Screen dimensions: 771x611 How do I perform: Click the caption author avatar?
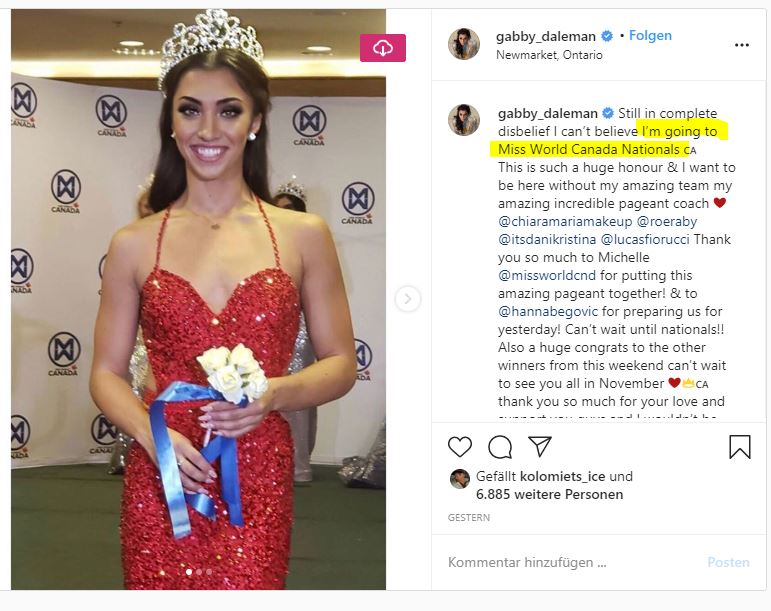click(464, 120)
